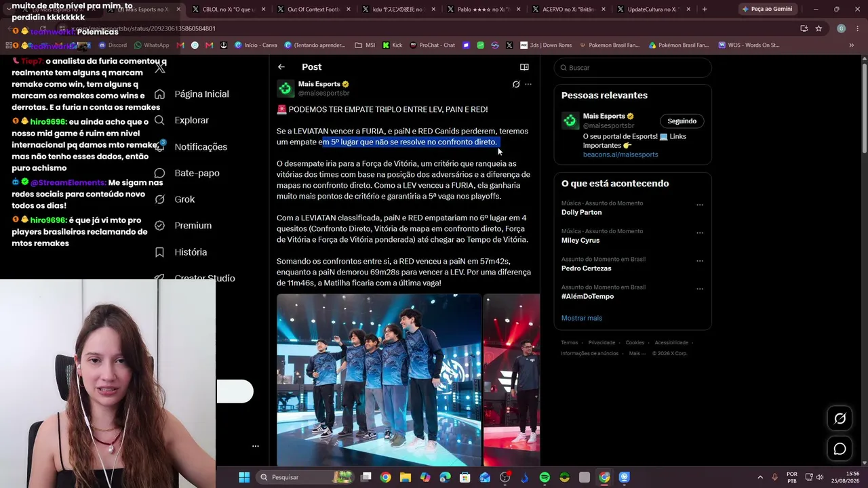Open the Termos footer link

pyautogui.click(x=570, y=343)
